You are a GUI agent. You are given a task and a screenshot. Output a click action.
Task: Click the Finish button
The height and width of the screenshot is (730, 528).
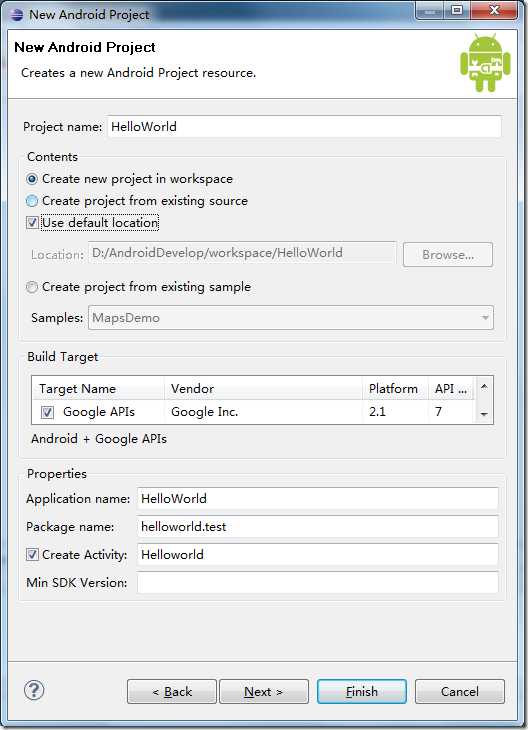[x=362, y=691]
